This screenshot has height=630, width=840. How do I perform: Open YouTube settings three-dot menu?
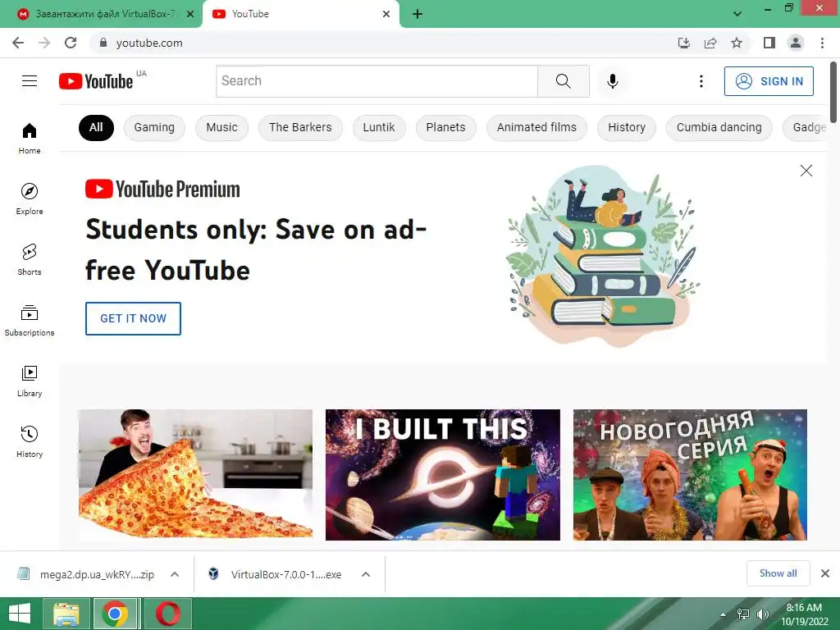[701, 81]
